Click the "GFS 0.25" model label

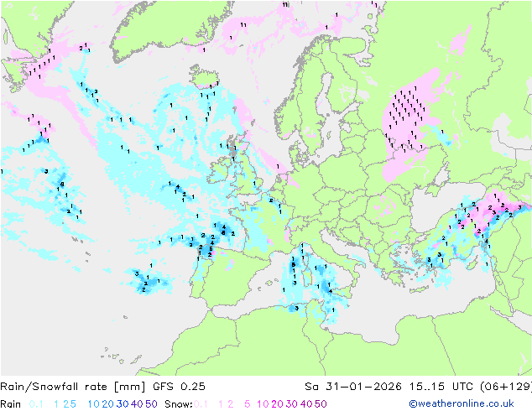click(x=179, y=387)
